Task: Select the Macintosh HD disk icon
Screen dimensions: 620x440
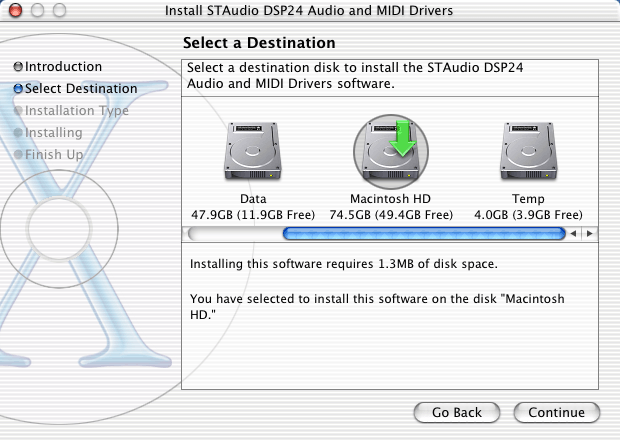Action: (x=391, y=151)
